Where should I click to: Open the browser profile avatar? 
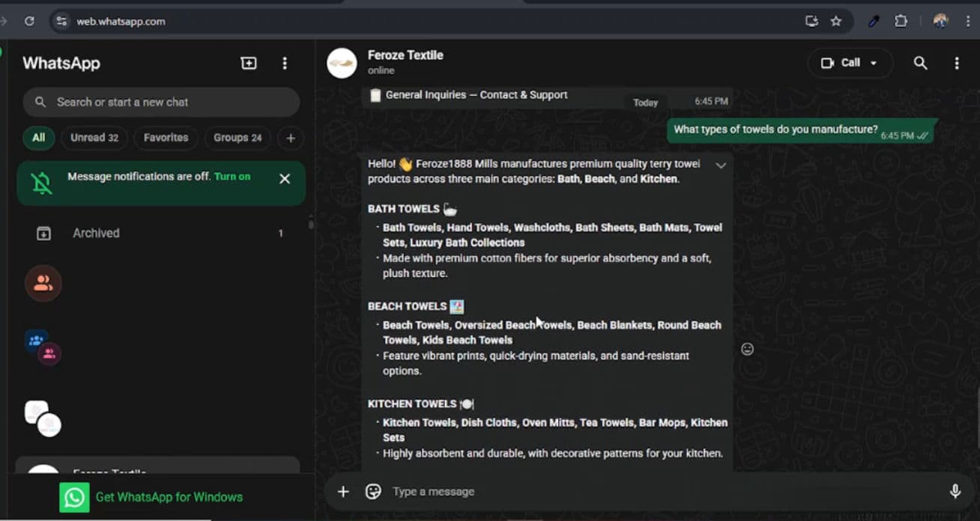coord(940,21)
